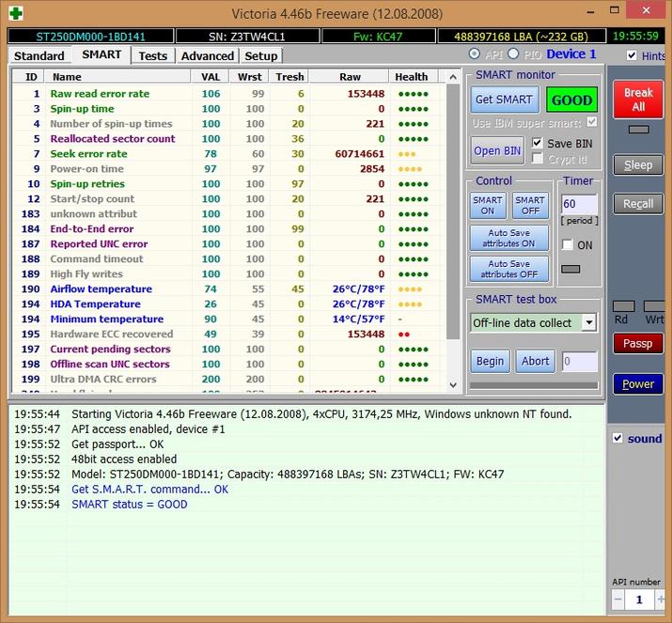The width and height of the screenshot is (672, 623).
Task: Click the SMART table scrollbar thumb
Action: [453, 211]
